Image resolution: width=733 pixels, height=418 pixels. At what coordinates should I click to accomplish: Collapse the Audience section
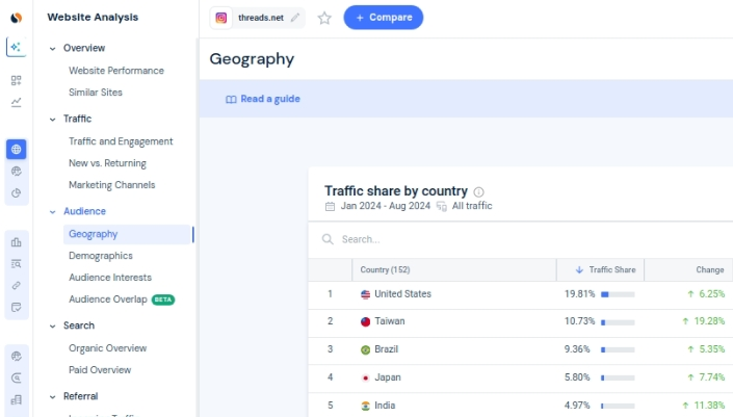point(52,212)
